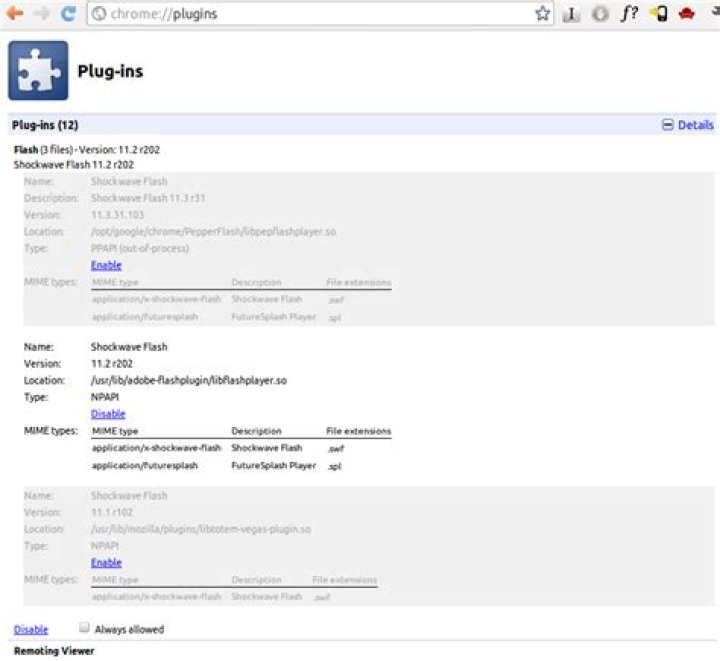Screen dimensions: 720x661
Task: Reload the page with refresh icon
Action: (x=68, y=14)
